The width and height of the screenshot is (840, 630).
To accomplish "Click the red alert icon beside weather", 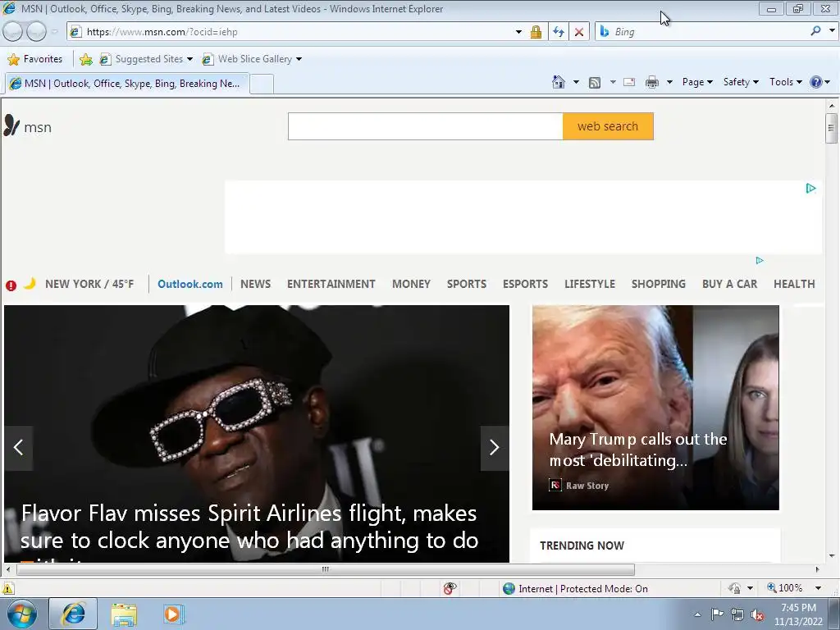I will pos(11,285).
